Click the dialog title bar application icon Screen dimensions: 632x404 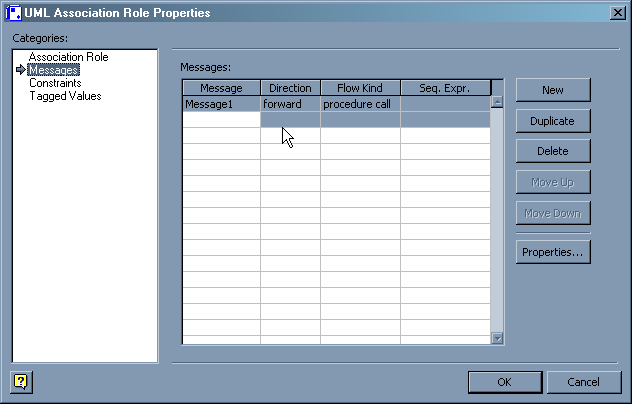14,12
